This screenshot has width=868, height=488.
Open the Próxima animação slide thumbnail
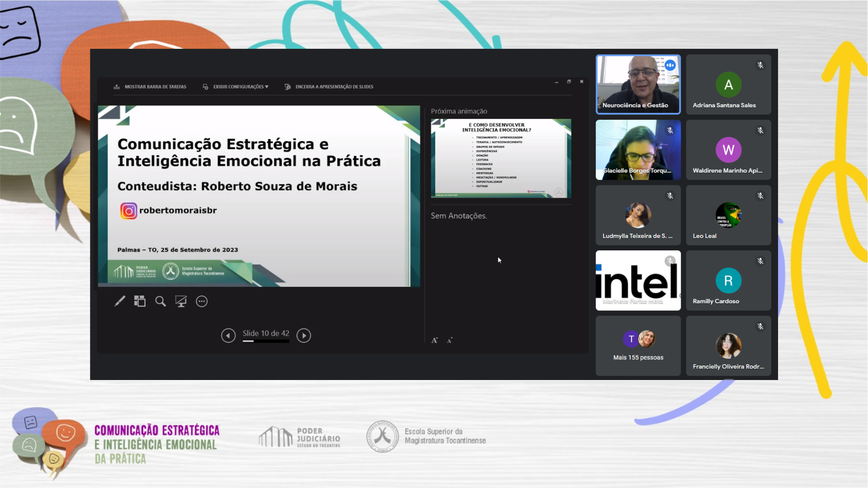click(x=501, y=158)
